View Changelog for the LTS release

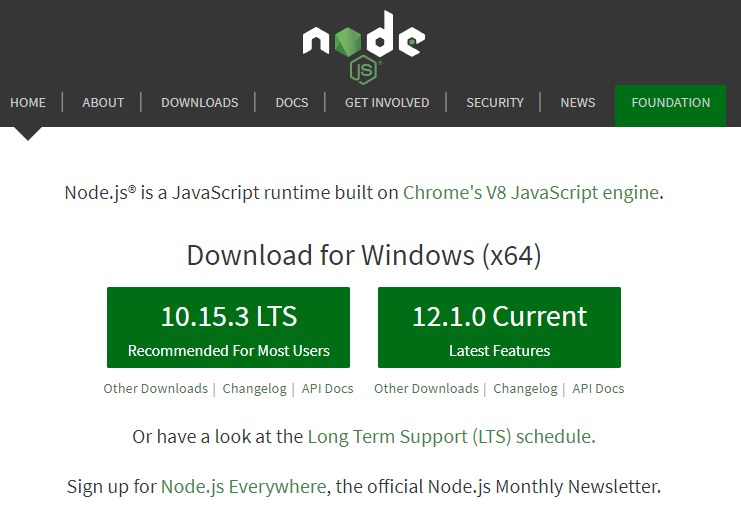tap(254, 389)
